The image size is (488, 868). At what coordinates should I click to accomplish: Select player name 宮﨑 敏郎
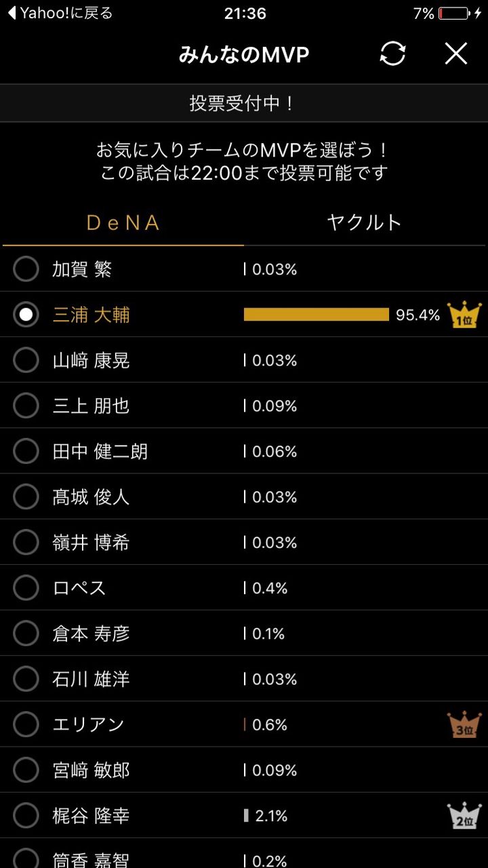(91, 770)
